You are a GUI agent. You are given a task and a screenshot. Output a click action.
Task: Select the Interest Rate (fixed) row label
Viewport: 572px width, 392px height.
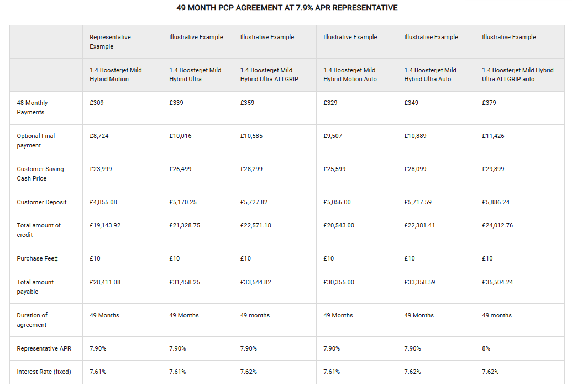point(44,372)
